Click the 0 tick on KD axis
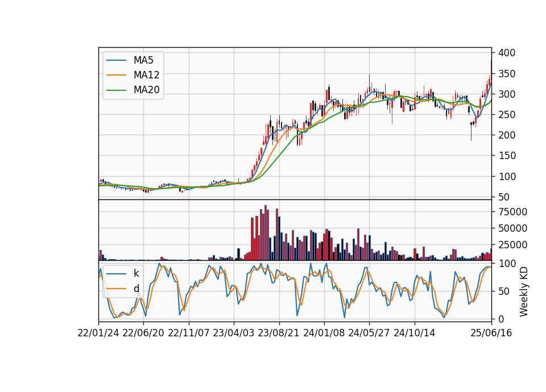The image size is (546, 392). click(x=500, y=319)
